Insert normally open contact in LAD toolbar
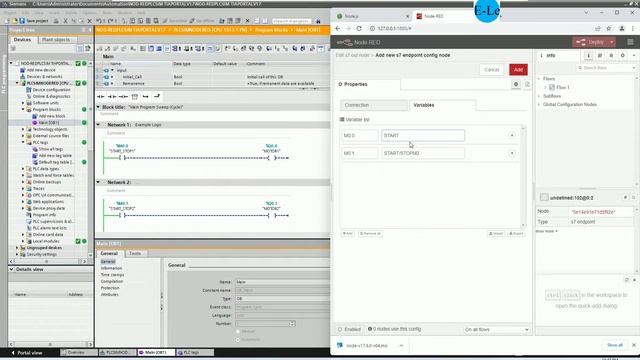The image size is (640, 360). tap(100, 96)
